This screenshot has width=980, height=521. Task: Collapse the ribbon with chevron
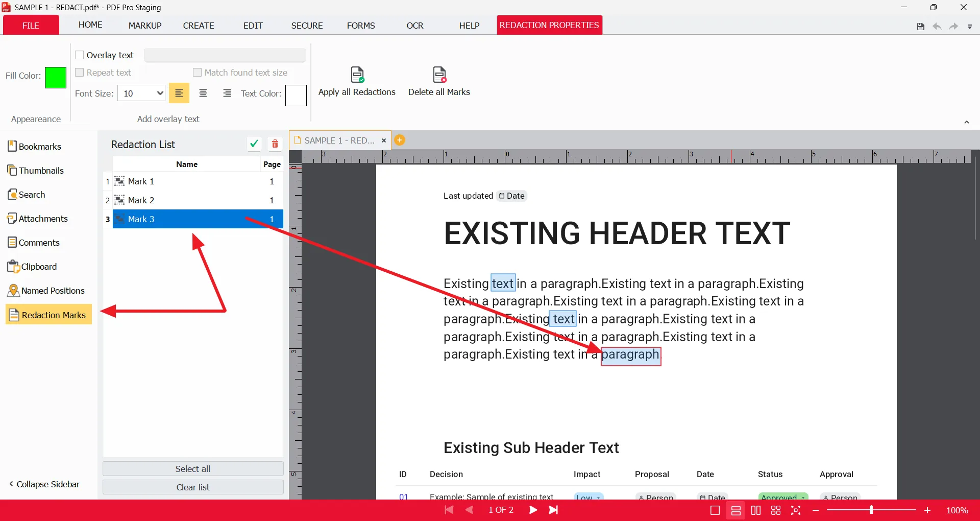966,122
